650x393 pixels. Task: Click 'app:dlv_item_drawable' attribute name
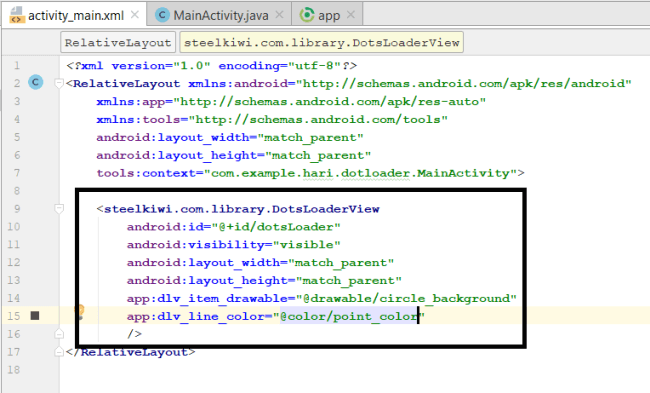click(207, 298)
